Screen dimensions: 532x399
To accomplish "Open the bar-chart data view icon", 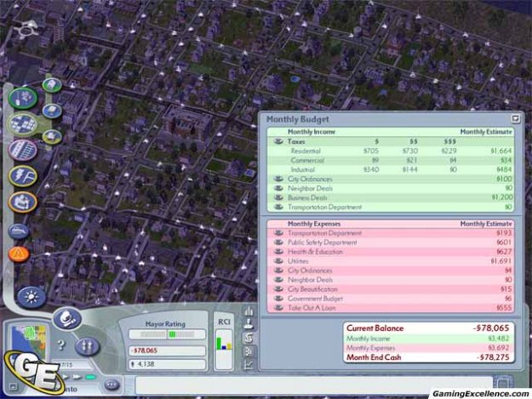I will (x=249, y=311).
